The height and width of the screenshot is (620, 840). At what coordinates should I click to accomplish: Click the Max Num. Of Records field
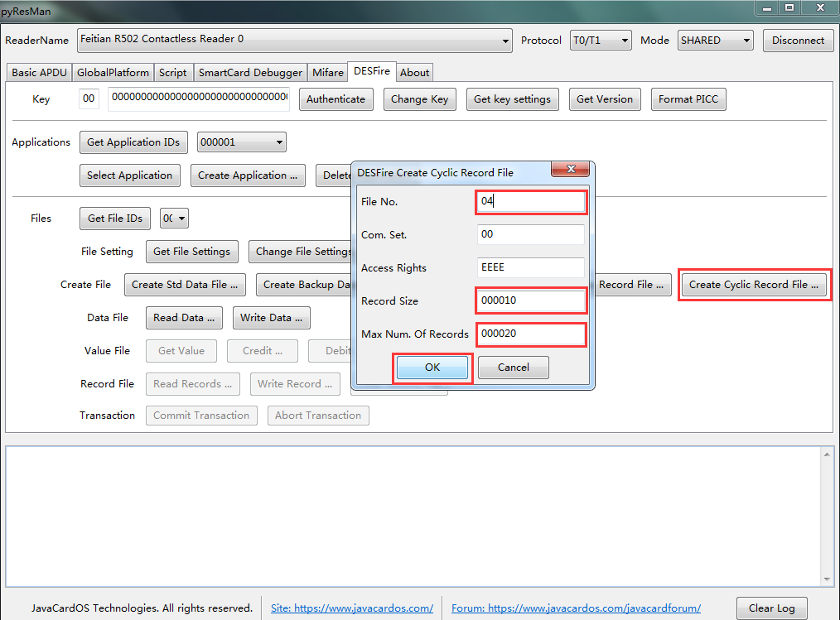(530, 334)
